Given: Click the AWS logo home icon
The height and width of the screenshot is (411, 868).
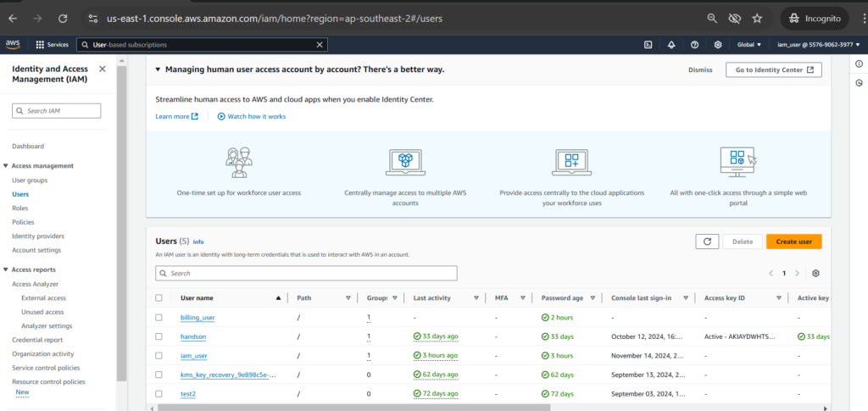Looking at the screenshot, I should coord(13,44).
